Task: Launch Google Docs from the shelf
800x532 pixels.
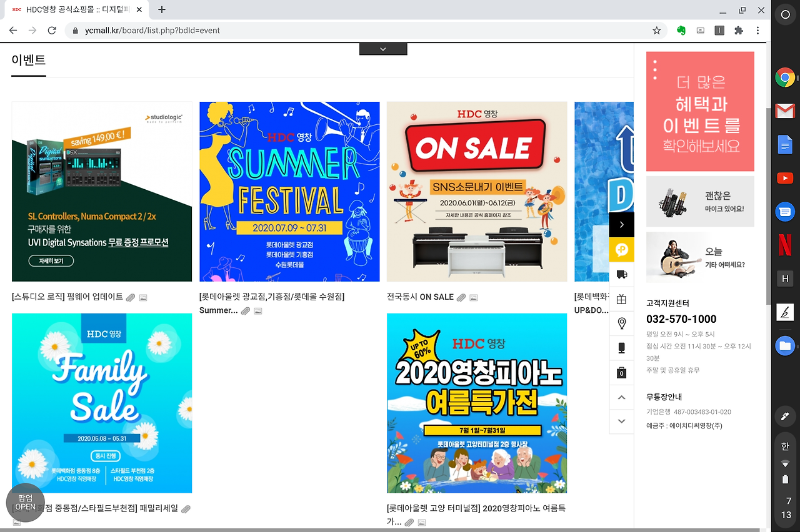Action: point(785,145)
